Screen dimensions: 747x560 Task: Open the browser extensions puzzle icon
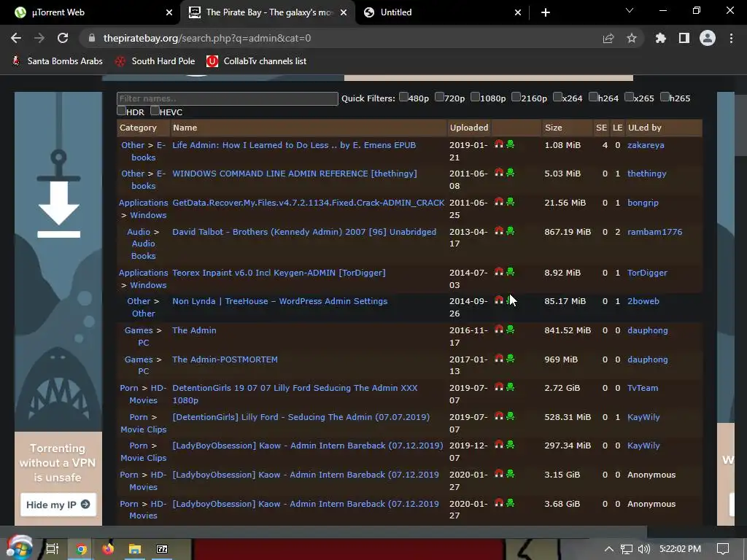tap(661, 38)
